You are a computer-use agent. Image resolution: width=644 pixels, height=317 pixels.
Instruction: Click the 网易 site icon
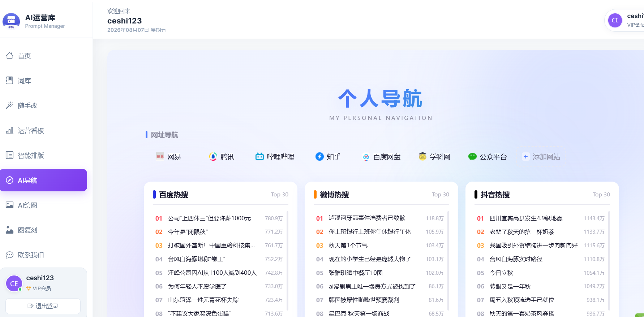click(160, 156)
